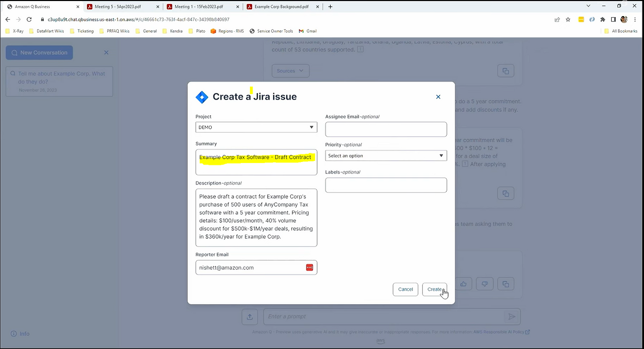The width and height of the screenshot is (644, 349).
Task: Close the Create a Jira issue dialog
Action: click(438, 97)
